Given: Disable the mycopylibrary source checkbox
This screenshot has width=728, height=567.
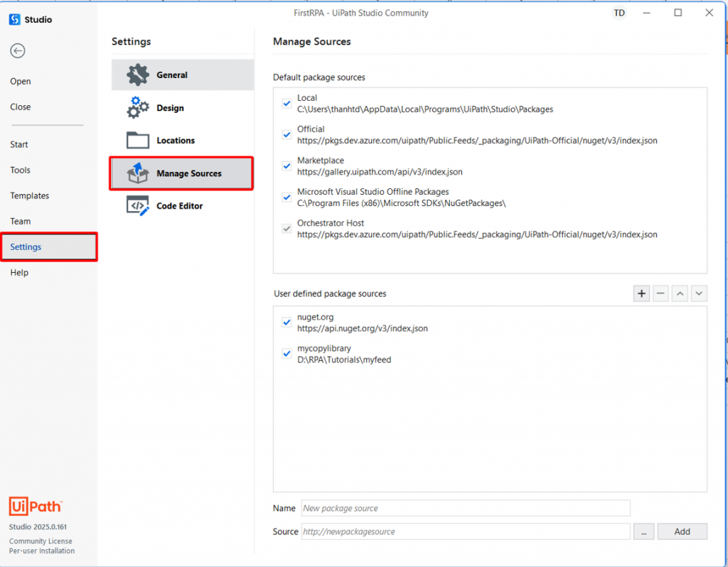Looking at the screenshot, I should (x=287, y=354).
